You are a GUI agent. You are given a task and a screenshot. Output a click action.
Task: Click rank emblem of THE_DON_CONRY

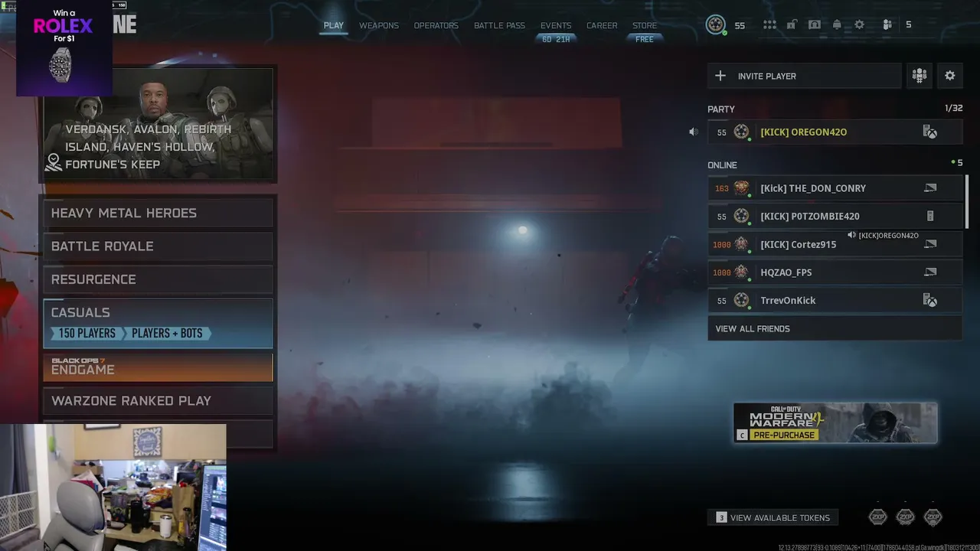[x=741, y=188]
